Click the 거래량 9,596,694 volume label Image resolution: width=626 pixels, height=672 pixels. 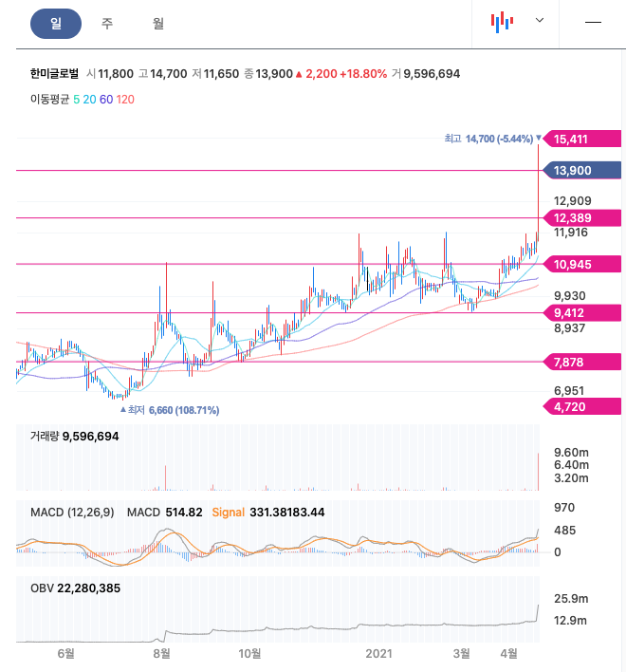pyautogui.click(x=75, y=437)
